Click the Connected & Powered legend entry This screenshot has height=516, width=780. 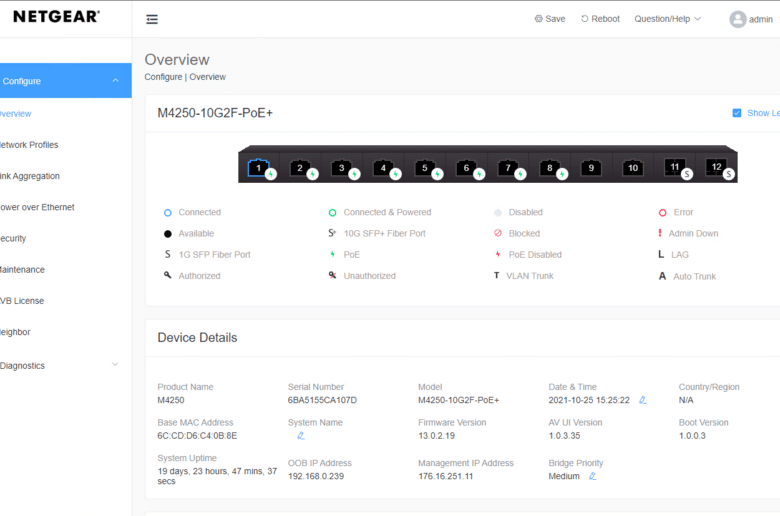point(380,212)
